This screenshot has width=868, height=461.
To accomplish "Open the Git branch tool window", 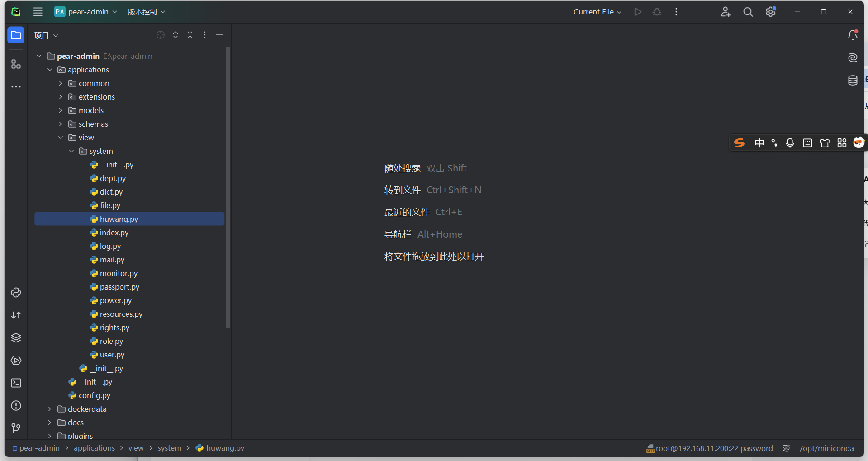I will [x=16, y=428].
